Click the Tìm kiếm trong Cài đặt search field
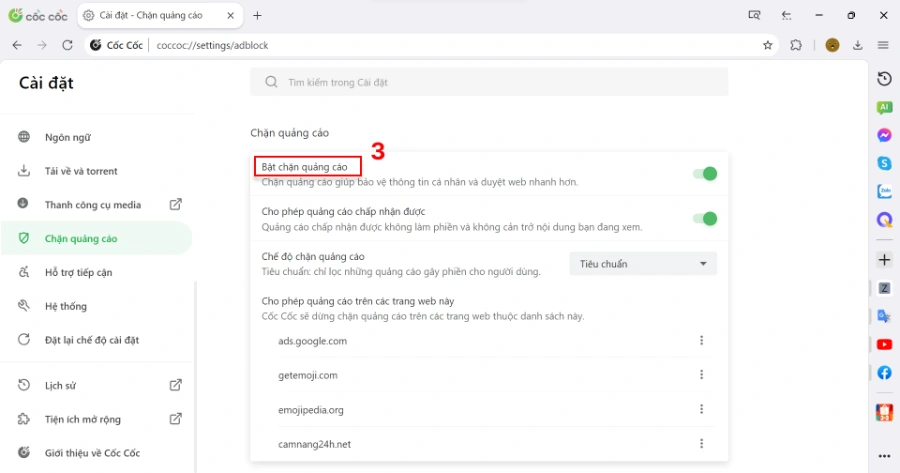This screenshot has width=900, height=473. (x=489, y=82)
